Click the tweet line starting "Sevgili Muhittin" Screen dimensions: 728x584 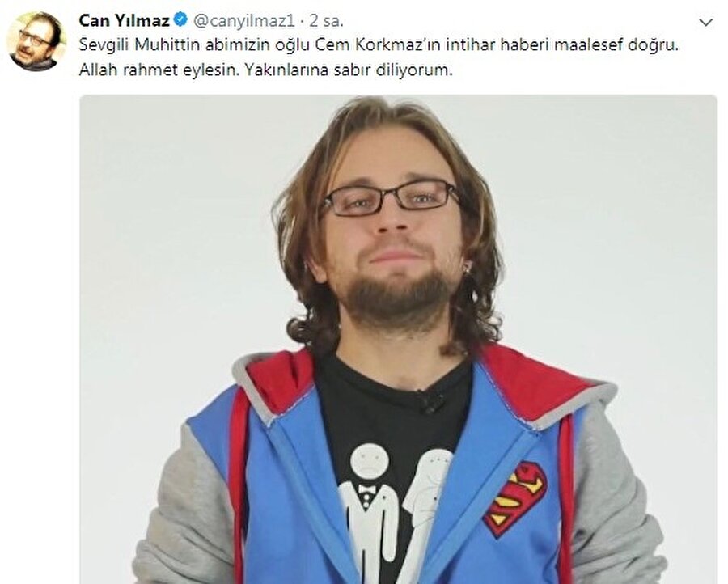point(379,45)
